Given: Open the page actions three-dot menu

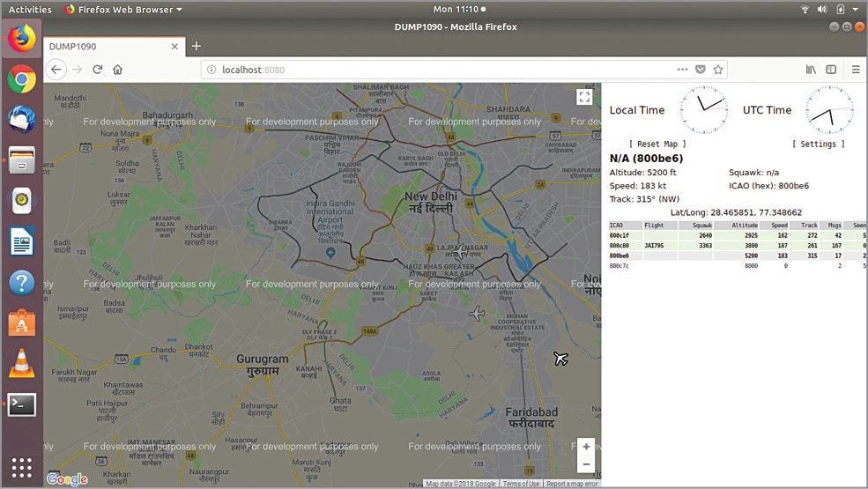Looking at the screenshot, I should pyautogui.click(x=682, y=70).
